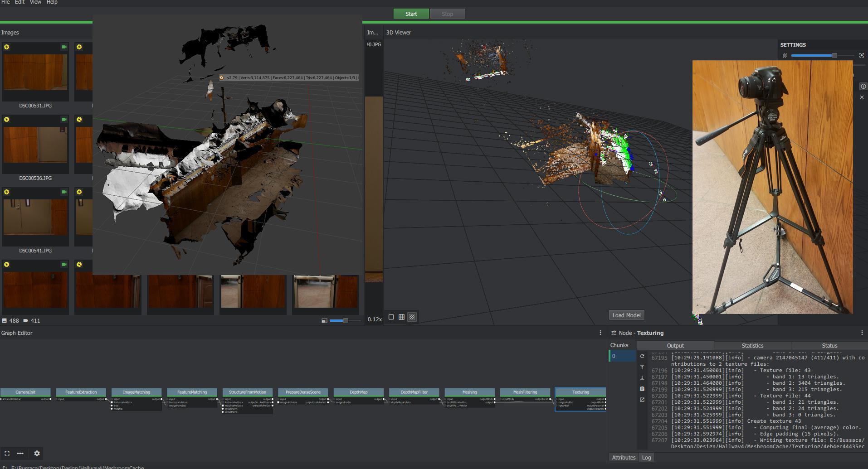
Task: Select the StructureFromMotion node
Action: coord(248,392)
